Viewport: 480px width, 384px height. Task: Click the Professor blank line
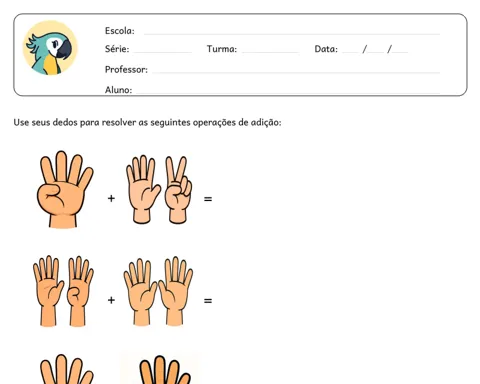click(x=296, y=72)
